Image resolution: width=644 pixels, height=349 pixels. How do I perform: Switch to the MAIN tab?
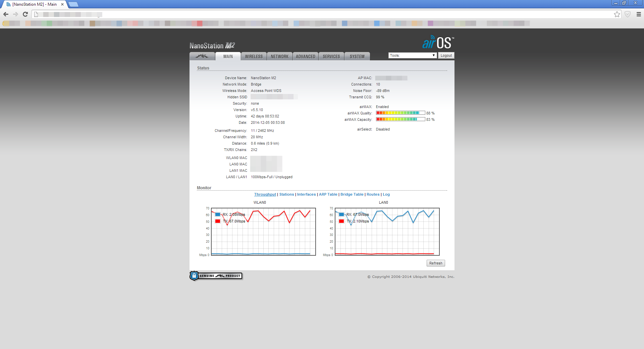point(228,56)
